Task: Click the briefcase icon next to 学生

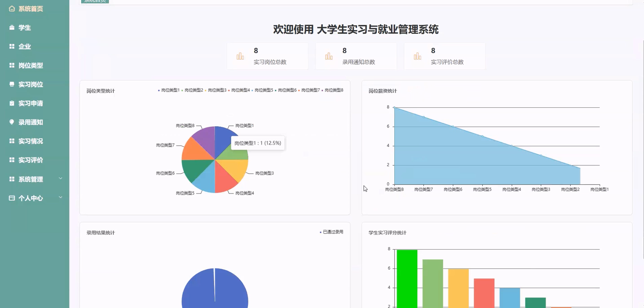Action: pyautogui.click(x=11, y=27)
